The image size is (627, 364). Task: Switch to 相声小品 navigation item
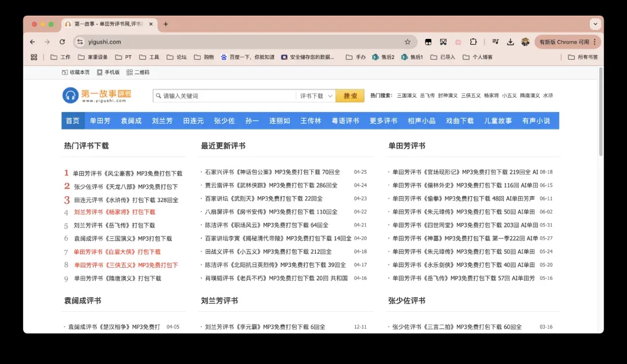coord(421,121)
